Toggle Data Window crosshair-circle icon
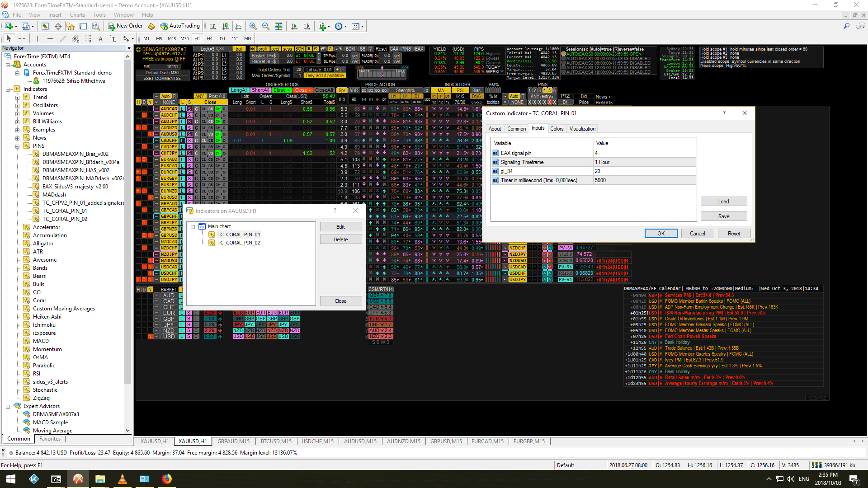This screenshot has width=868, height=488. 58,26
